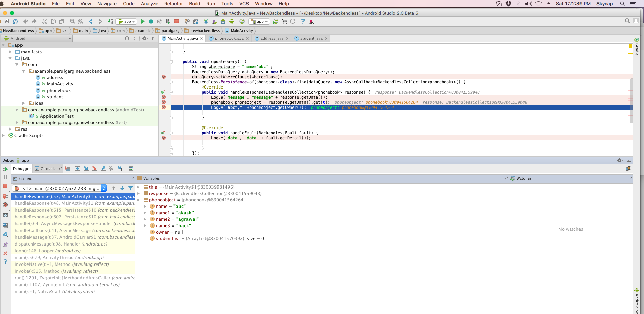Toggle Mute Breakpoints in the Debug sidebar
The image size is (644, 314).
click(5, 205)
